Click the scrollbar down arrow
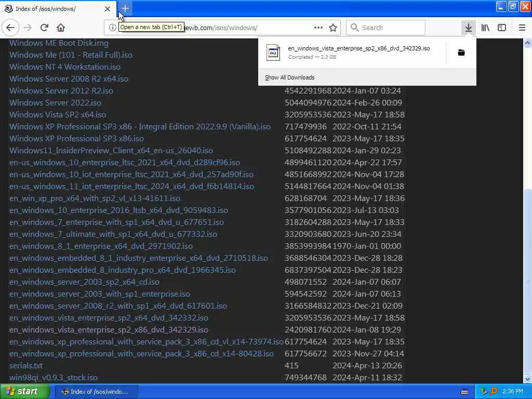532x399 pixels. 527,379
